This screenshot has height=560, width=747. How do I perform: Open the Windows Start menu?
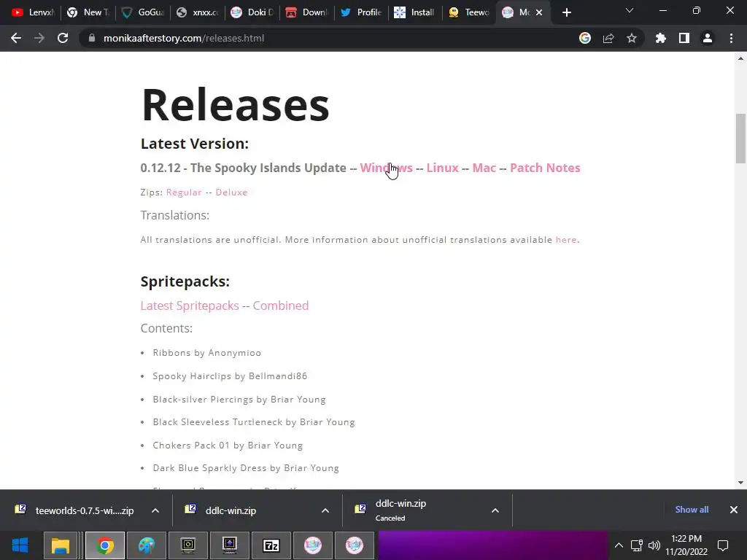point(20,545)
